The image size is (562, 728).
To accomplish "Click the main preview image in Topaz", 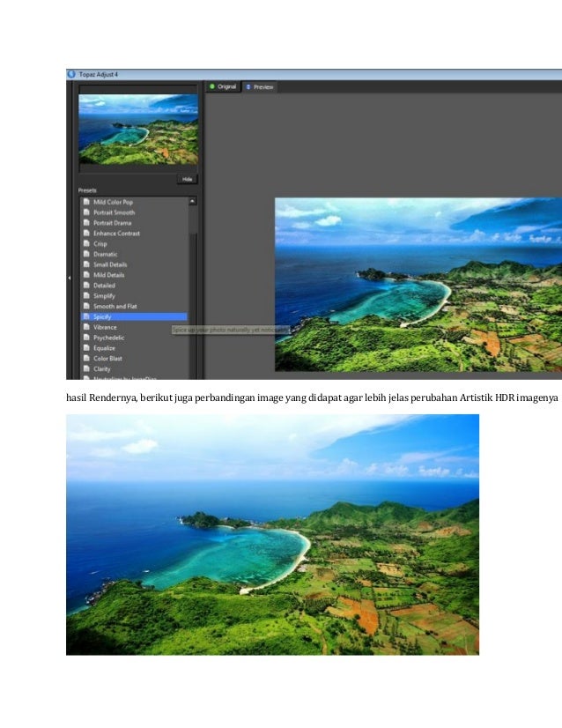I will [x=418, y=285].
